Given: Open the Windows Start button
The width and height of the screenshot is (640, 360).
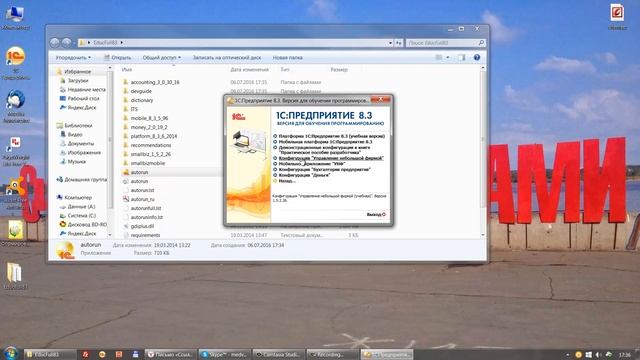Looking at the screenshot, I should (x=11, y=353).
